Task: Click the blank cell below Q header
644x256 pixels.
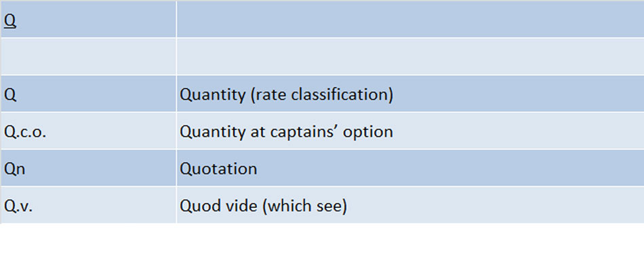Action: click(88, 56)
